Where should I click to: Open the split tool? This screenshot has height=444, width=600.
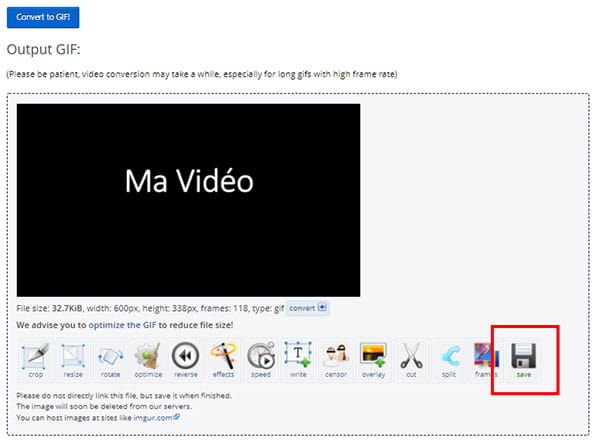tap(448, 360)
